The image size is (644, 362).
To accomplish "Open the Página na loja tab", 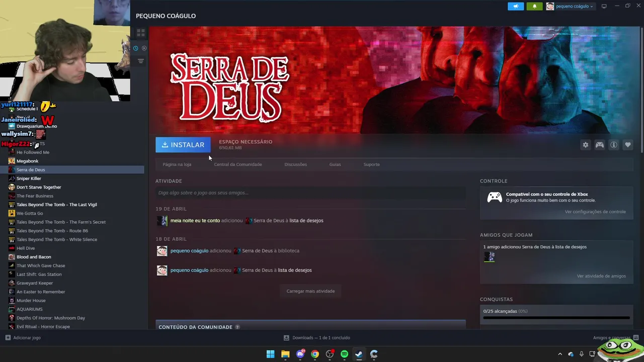I will coord(177,164).
